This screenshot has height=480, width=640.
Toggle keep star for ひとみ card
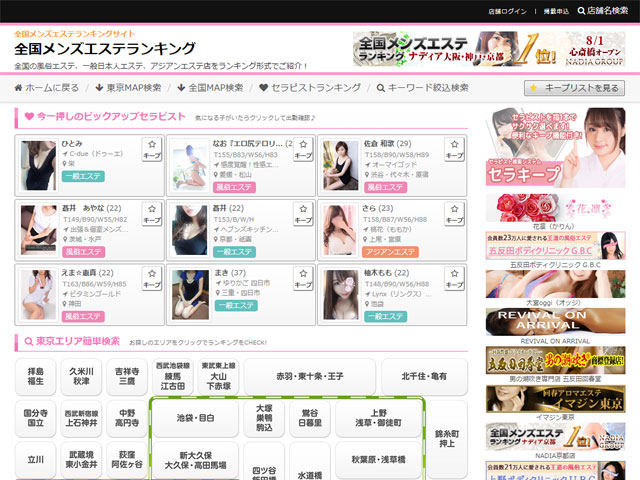(152, 149)
